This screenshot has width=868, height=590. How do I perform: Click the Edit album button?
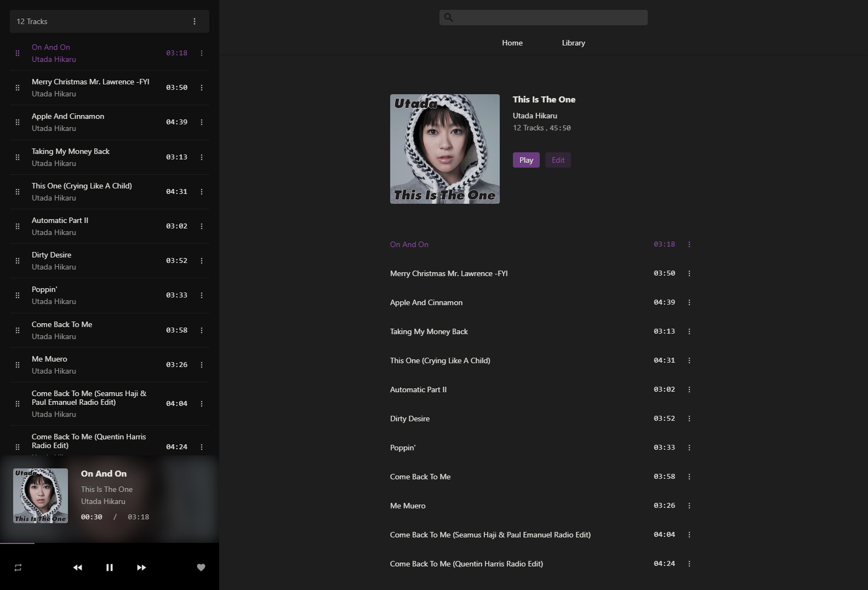tap(558, 160)
